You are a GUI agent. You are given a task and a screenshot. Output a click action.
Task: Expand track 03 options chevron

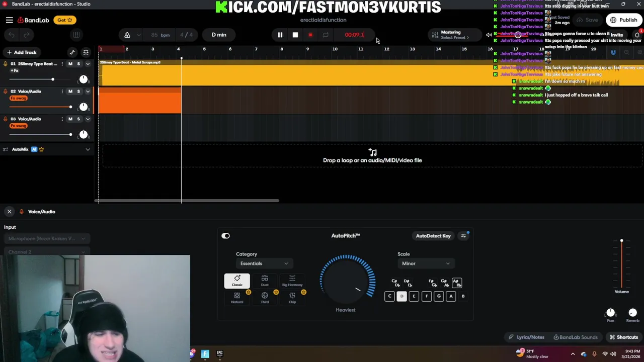(x=88, y=119)
